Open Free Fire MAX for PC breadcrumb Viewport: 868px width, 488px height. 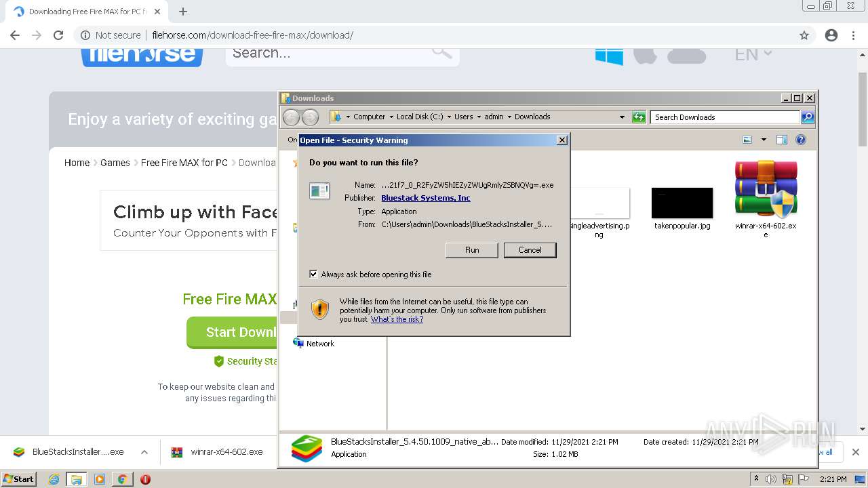point(184,163)
